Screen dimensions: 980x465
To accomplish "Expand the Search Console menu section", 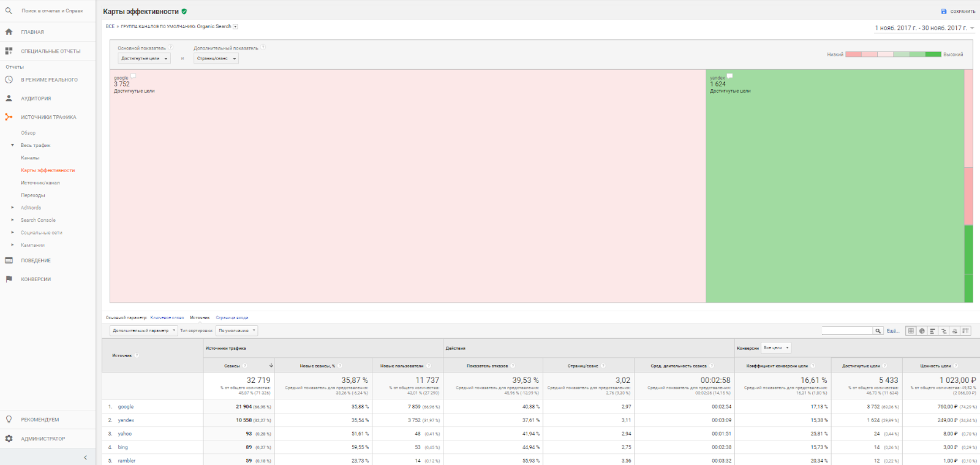I will (x=12, y=220).
